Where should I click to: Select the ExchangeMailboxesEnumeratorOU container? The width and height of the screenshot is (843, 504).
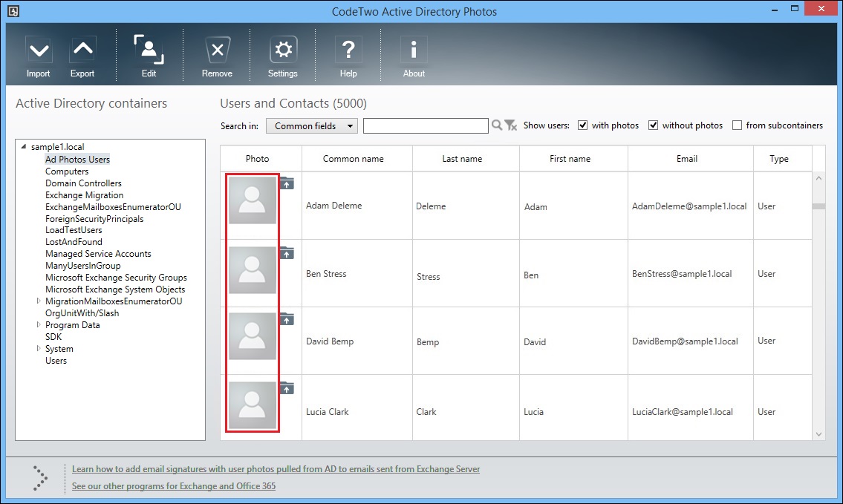(x=113, y=207)
